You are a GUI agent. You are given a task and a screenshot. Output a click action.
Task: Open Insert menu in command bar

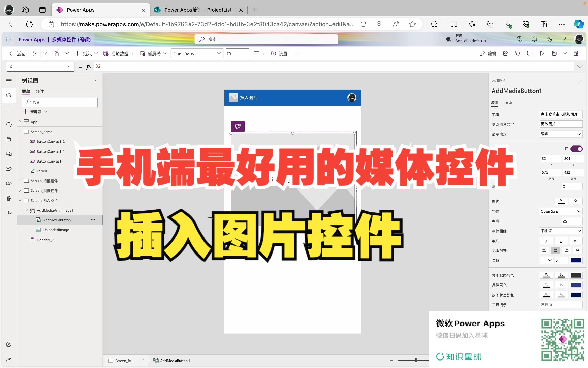point(86,53)
